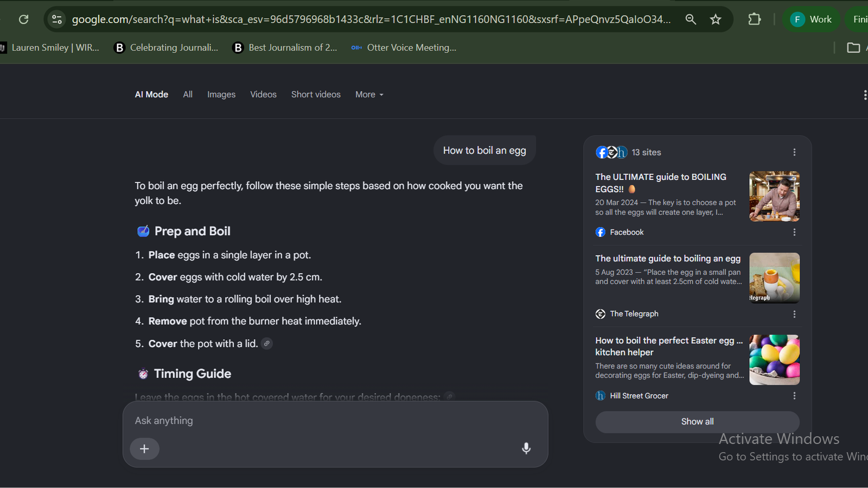Bookmark this page with the star icon

(x=716, y=20)
